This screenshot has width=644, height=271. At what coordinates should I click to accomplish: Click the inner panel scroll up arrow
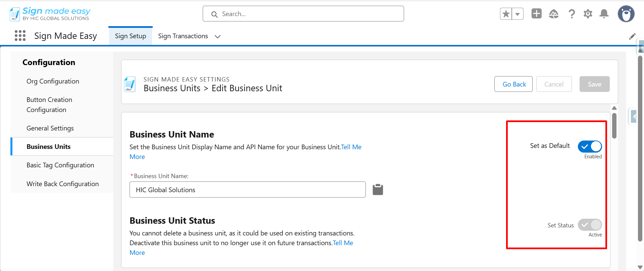pyautogui.click(x=614, y=108)
